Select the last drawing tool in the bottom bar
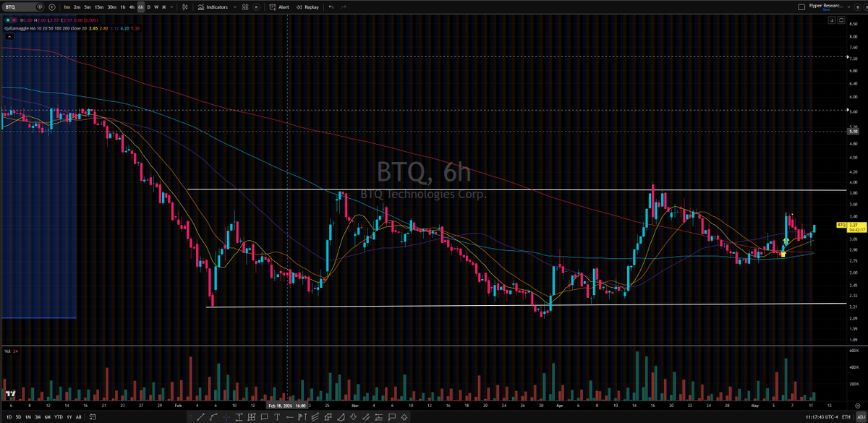Screen dimensions: 868x423 [404, 416]
